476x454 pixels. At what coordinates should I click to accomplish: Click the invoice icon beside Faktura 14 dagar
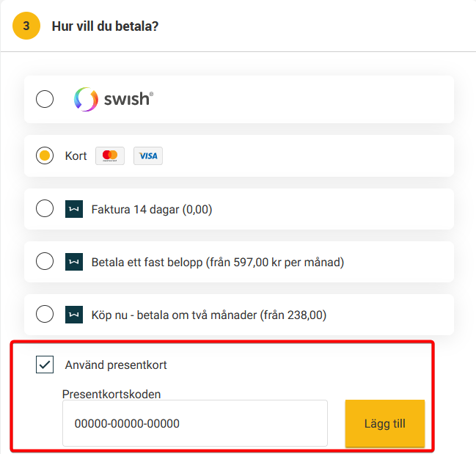pyautogui.click(x=74, y=209)
